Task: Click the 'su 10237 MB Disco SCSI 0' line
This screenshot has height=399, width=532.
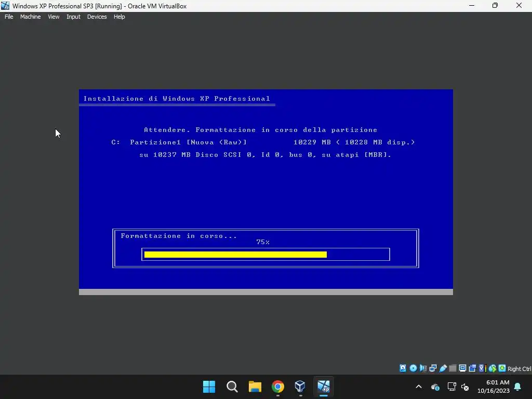Action: pyautogui.click(x=265, y=155)
